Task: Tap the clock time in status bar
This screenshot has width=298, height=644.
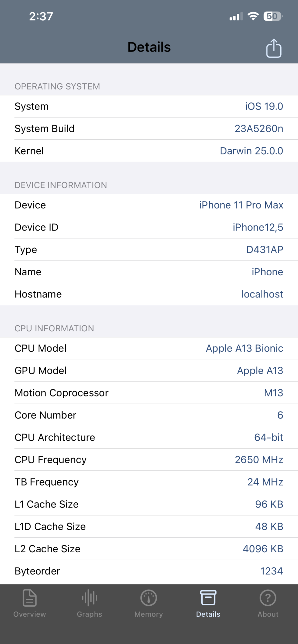Action: tap(41, 16)
